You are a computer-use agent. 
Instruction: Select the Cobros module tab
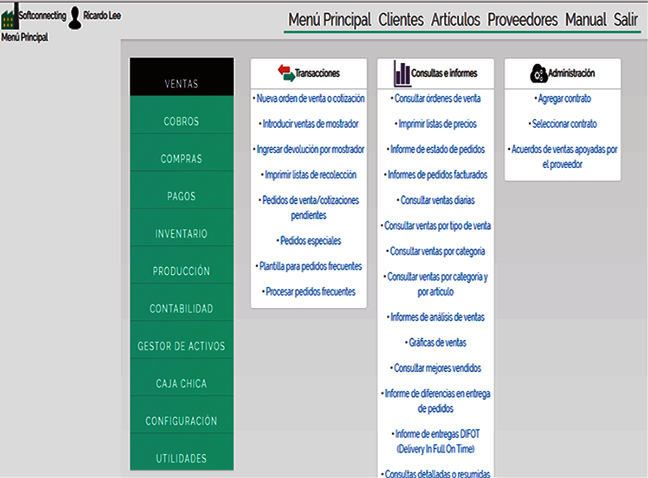(181, 122)
